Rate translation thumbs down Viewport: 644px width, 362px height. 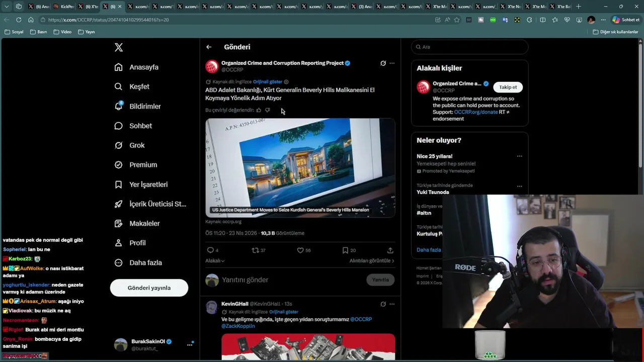coord(267,110)
